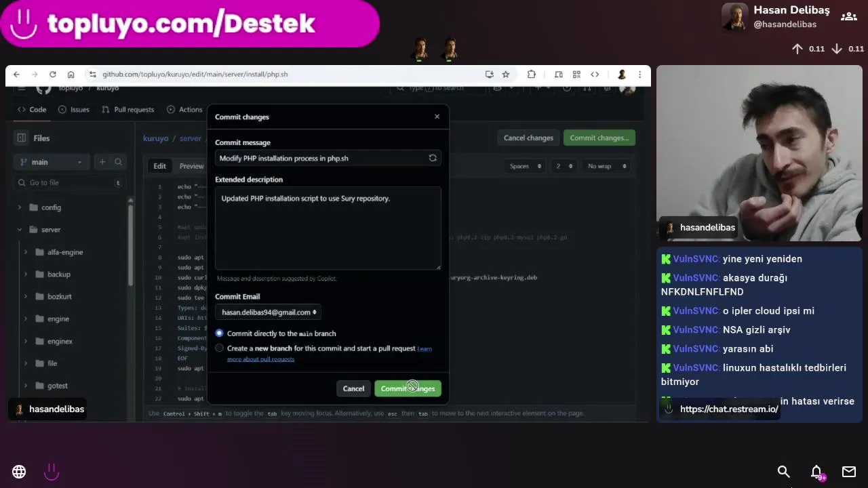Viewport: 868px width, 488px height.
Task: Click the globe language icon at bottom left
Action: (19, 472)
